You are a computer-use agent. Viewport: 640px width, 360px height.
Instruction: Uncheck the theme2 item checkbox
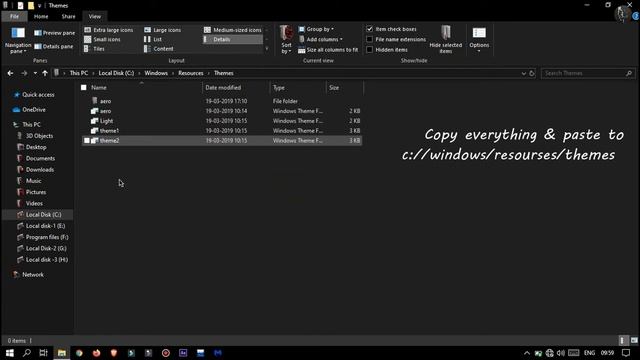click(87, 140)
